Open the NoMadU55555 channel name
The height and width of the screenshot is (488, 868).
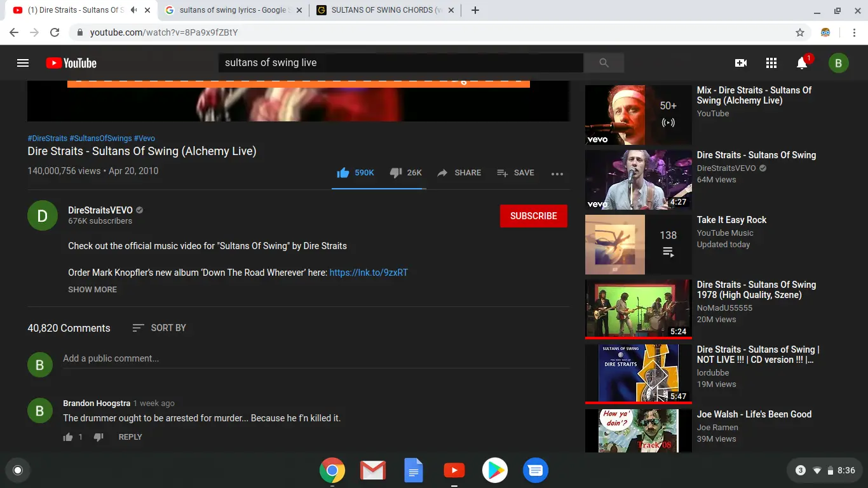724,308
